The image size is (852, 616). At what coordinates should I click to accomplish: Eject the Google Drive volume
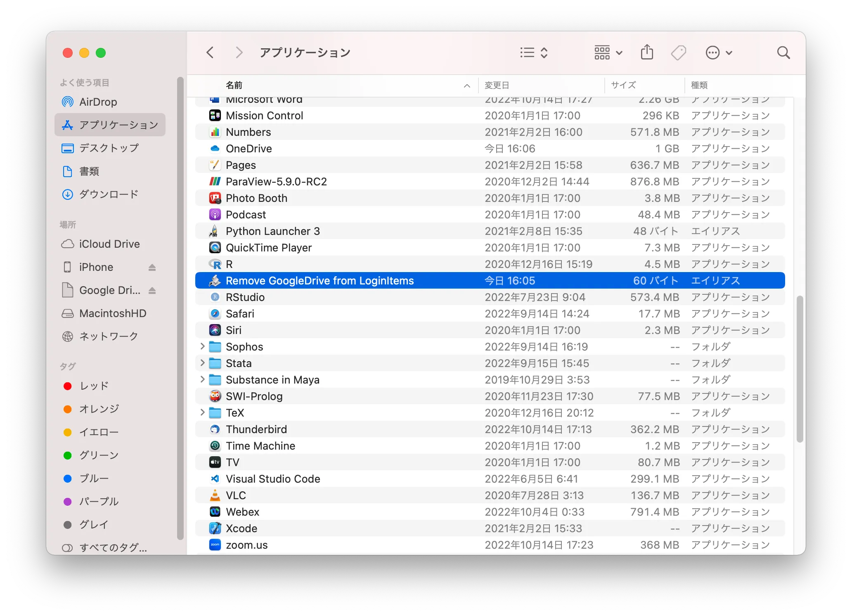152,291
